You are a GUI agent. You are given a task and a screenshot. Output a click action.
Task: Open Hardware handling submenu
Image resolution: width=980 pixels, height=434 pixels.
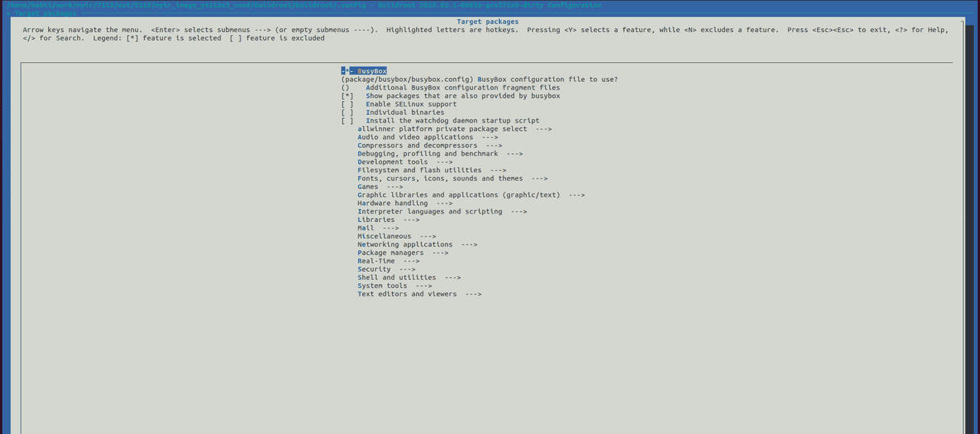405,204
